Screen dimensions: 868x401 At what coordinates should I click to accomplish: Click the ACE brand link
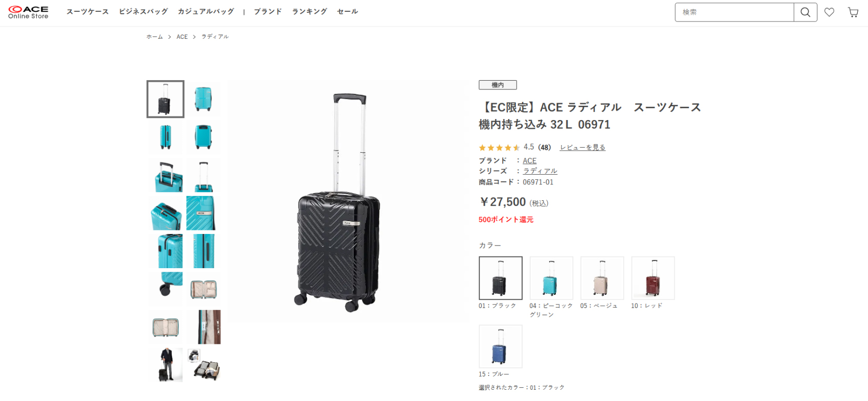pyautogui.click(x=530, y=160)
